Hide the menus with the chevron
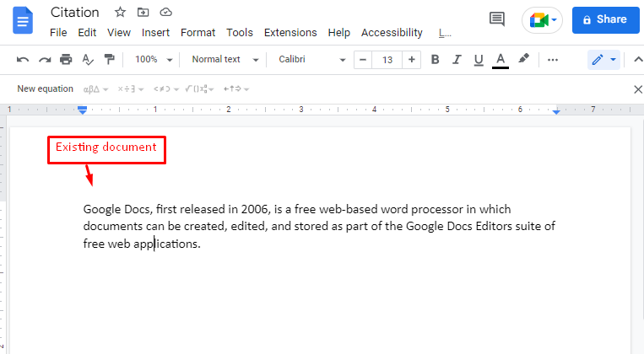Viewport: 644px width, 354px height. (x=638, y=60)
